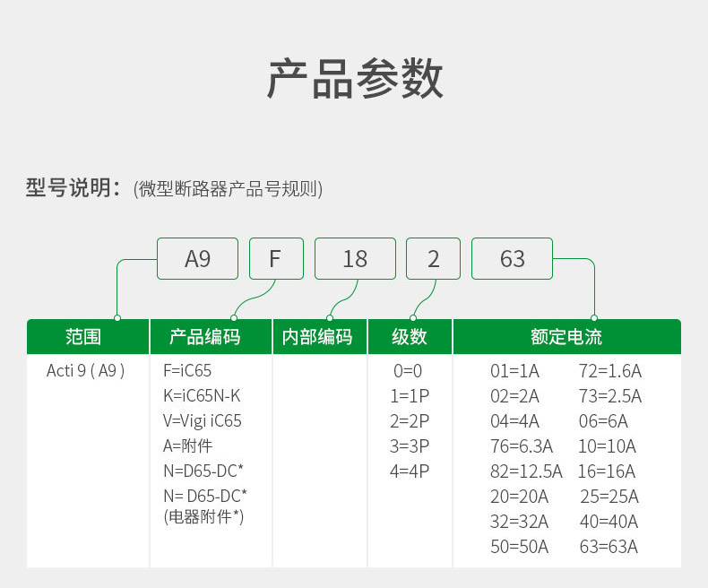Click the N=D65-DC* entry above N= D65-DC*

[x=203, y=471]
